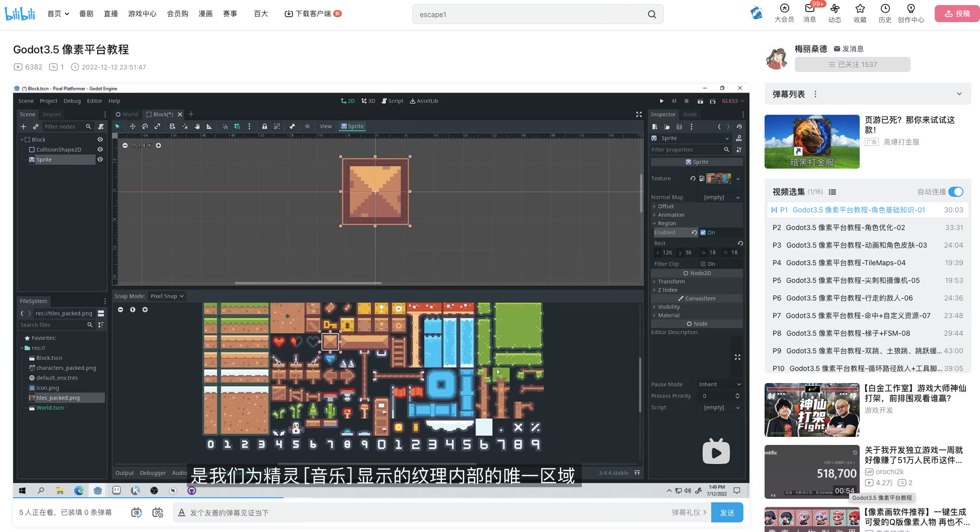This screenshot has height=532, width=980.
Task: Select the Scale Mode tool
Action: [x=157, y=126]
